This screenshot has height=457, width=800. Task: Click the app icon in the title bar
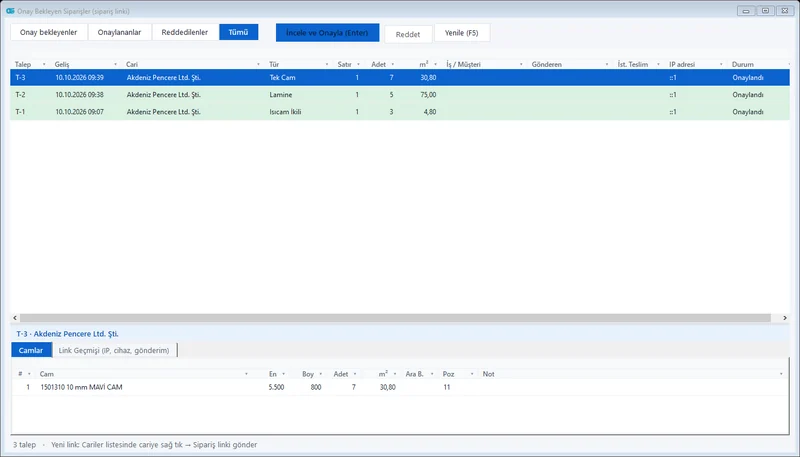click(10, 11)
